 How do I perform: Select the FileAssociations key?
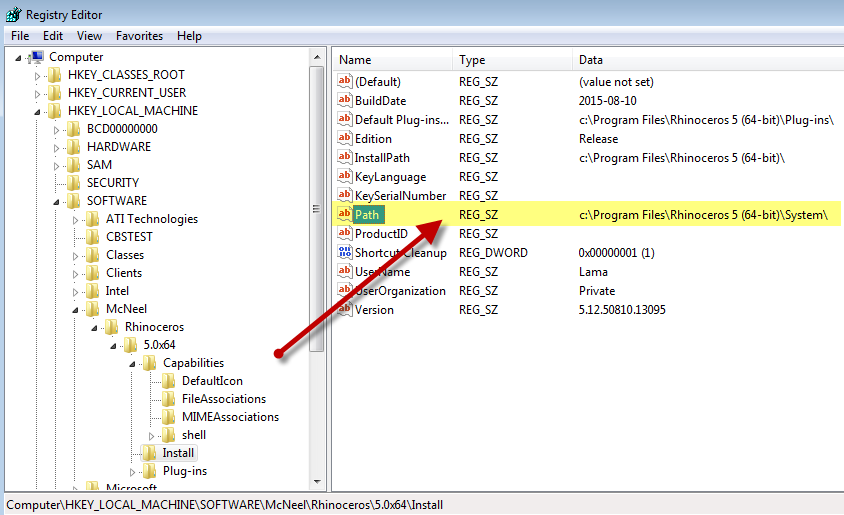coord(224,399)
